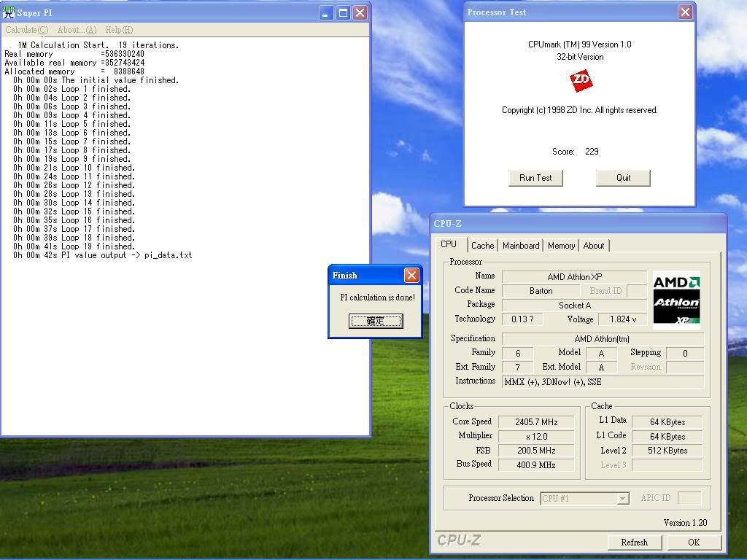Minimize the Super PI window
The image size is (747, 560).
coord(326,12)
